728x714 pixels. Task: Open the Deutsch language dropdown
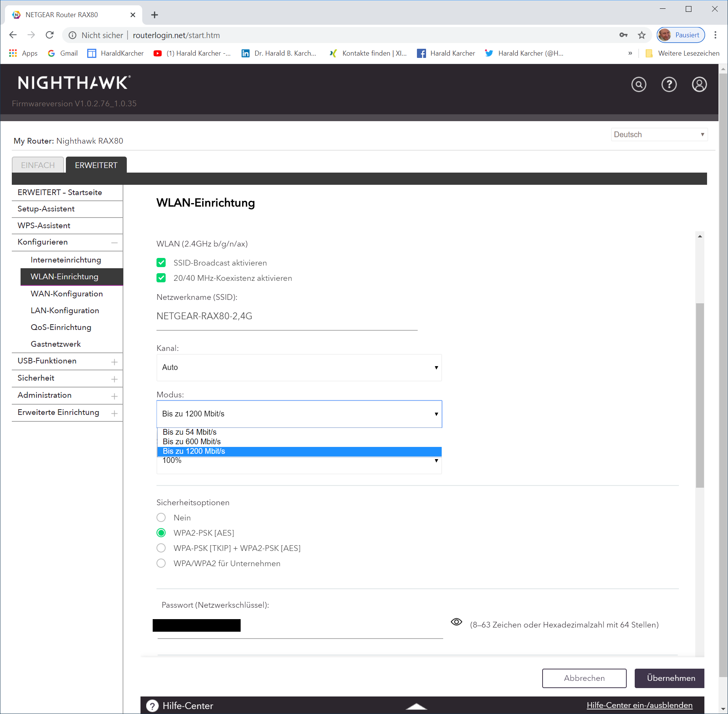coord(659,134)
